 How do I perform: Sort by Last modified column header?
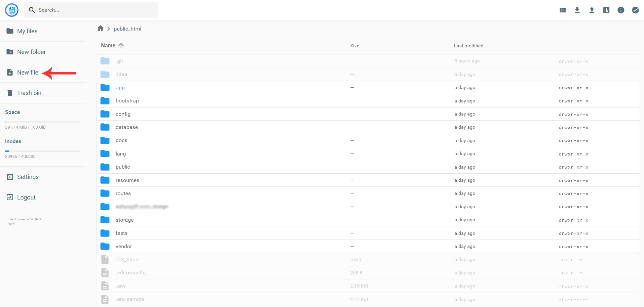tap(468, 46)
